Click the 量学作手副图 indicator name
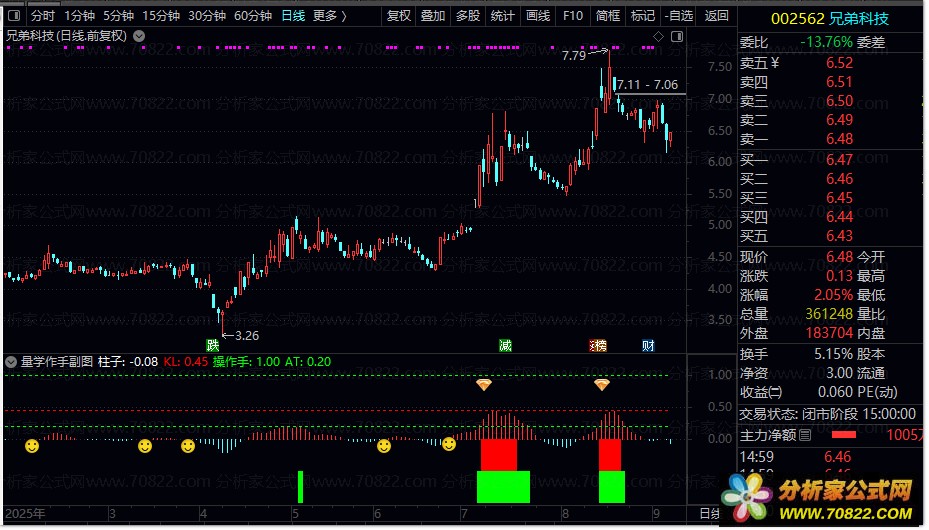This screenshot has height=530, width=929. point(57,362)
